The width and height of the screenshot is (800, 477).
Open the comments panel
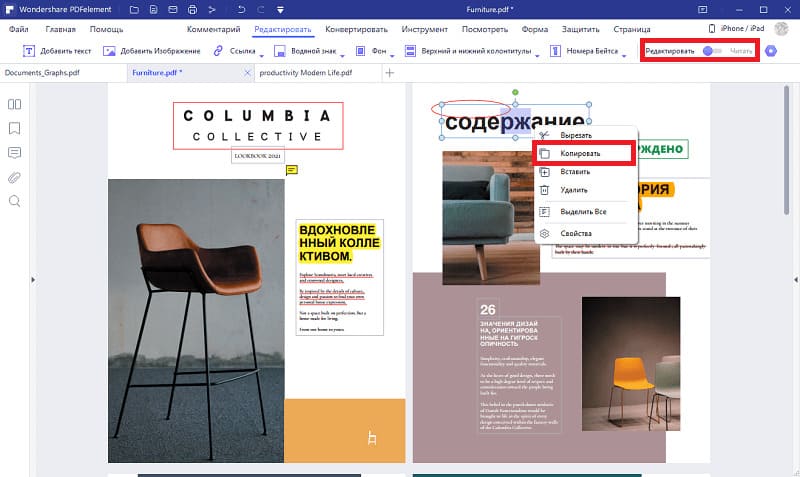[x=14, y=153]
